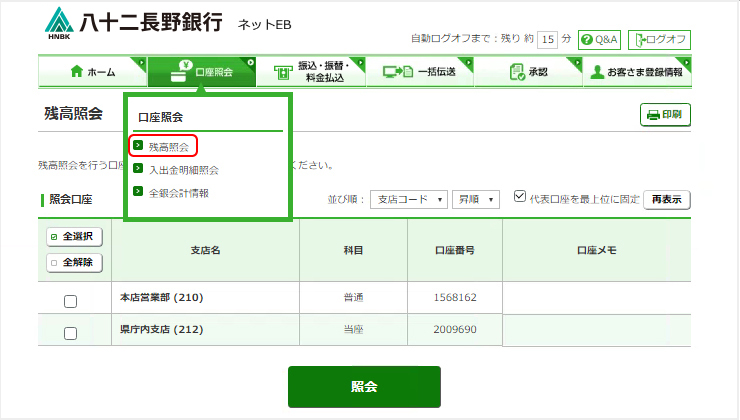Go to ホーム home tab
The height and width of the screenshot is (420, 740).
pos(92,72)
